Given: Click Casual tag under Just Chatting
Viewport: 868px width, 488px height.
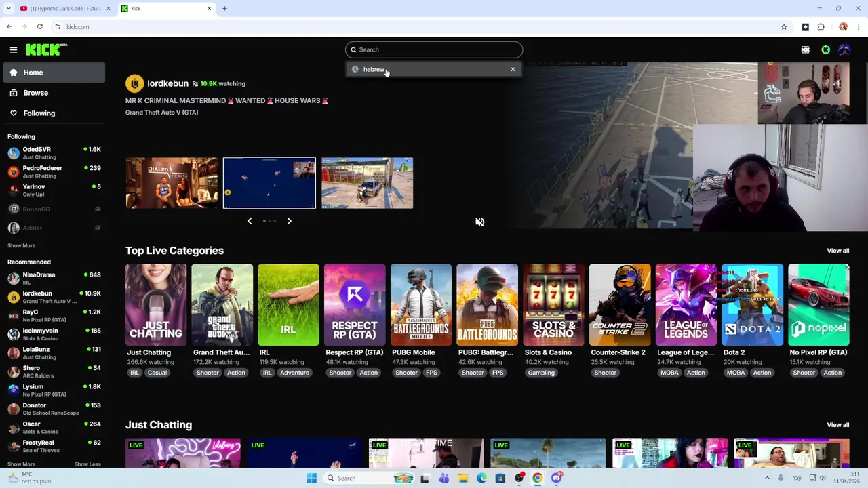Looking at the screenshot, I should [157, 373].
